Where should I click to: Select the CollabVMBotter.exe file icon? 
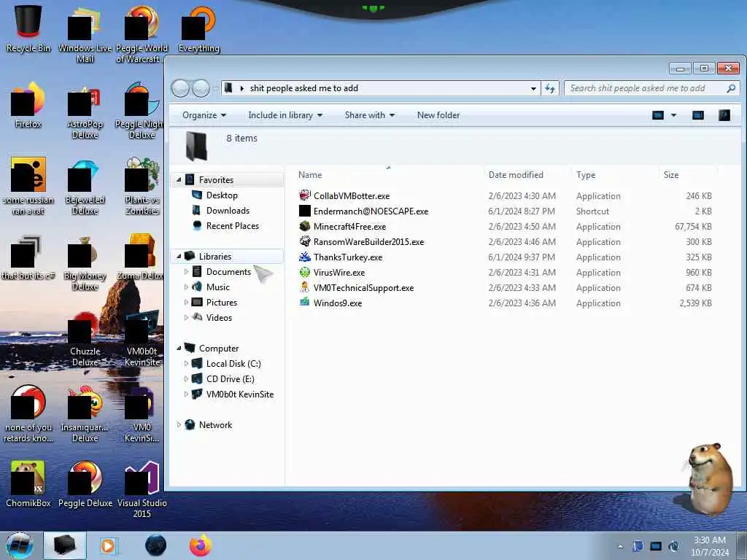304,195
